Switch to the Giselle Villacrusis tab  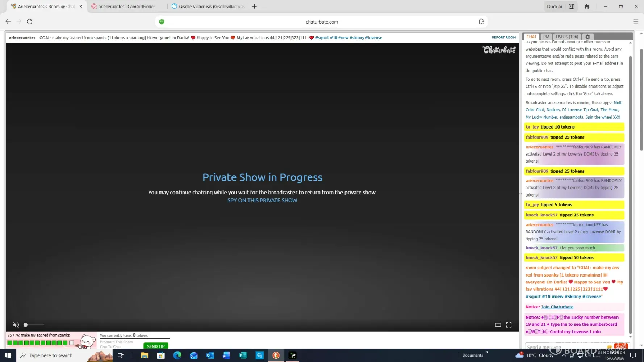pyautogui.click(x=208, y=7)
